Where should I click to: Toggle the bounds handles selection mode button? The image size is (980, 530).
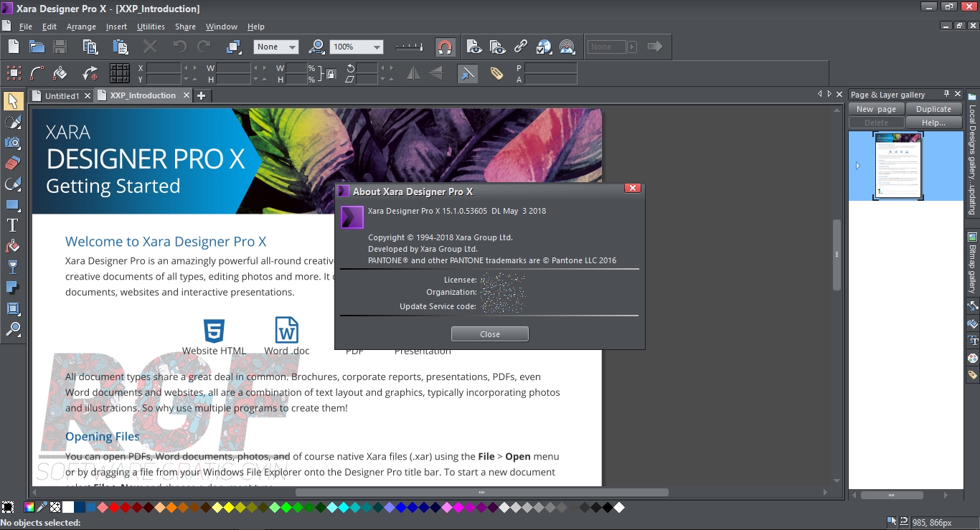point(14,73)
